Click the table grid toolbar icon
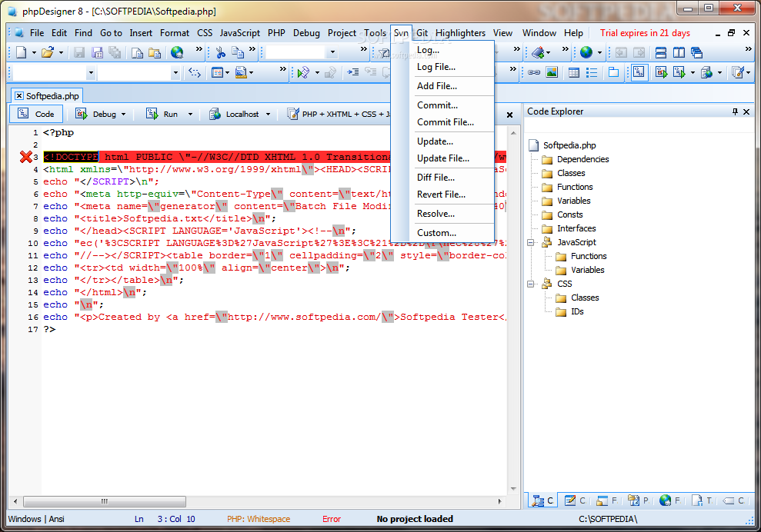This screenshot has width=761, height=532. point(574,73)
